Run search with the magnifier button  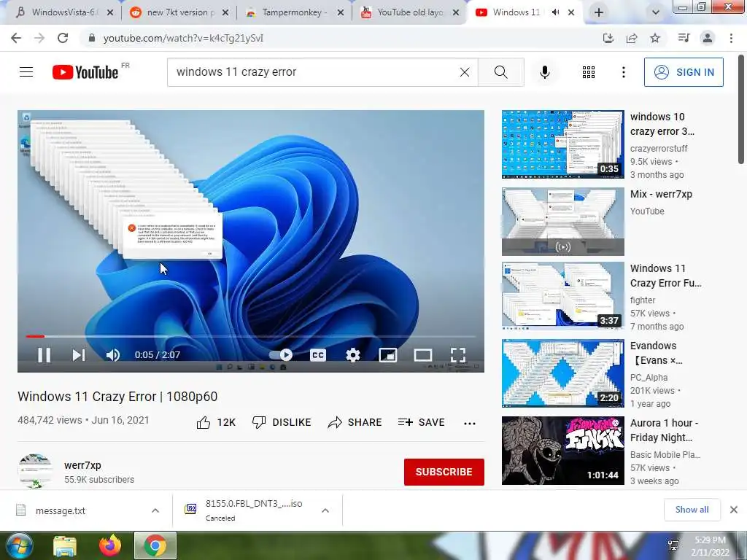click(500, 72)
